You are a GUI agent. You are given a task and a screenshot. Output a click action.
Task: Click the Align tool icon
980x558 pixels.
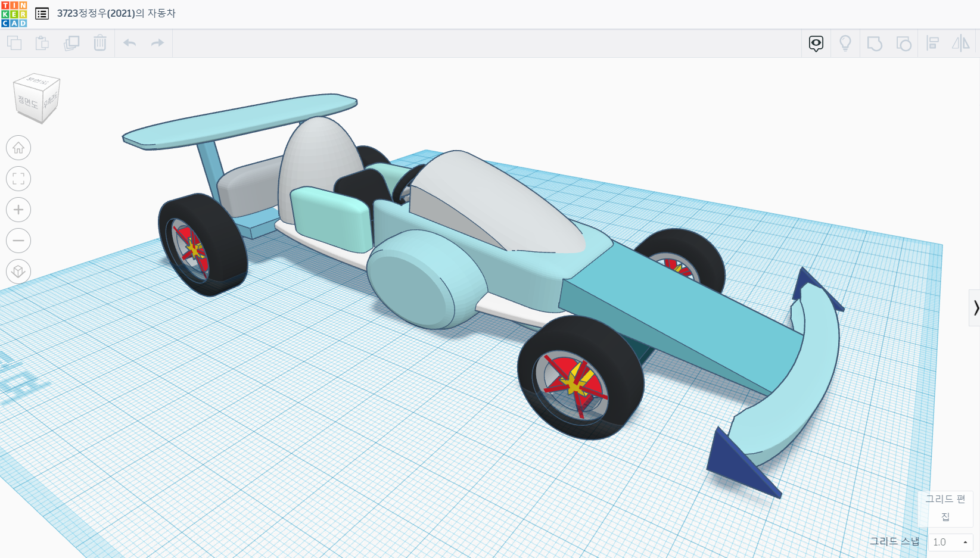pos(933,43)
